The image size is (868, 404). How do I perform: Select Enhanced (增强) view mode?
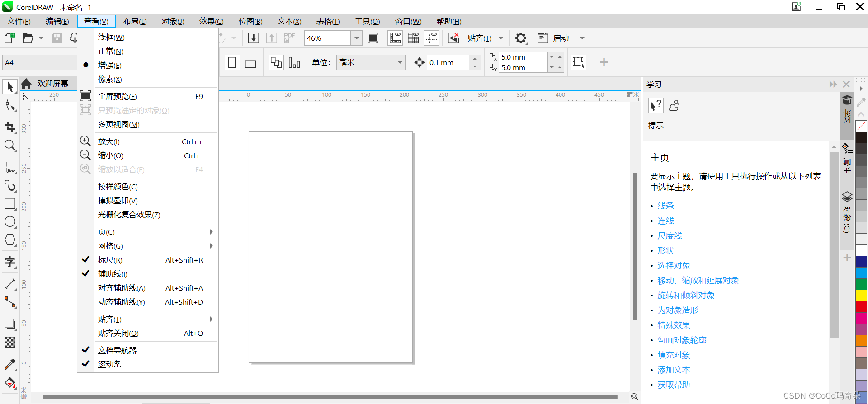click(148, 65)
